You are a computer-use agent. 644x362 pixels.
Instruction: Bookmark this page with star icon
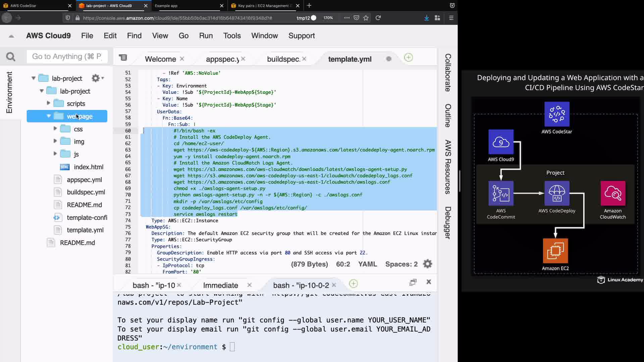coord(366,18)
